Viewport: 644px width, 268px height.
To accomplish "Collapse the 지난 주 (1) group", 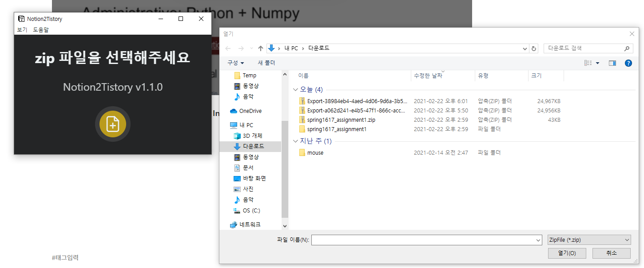I will pos(296,141).
